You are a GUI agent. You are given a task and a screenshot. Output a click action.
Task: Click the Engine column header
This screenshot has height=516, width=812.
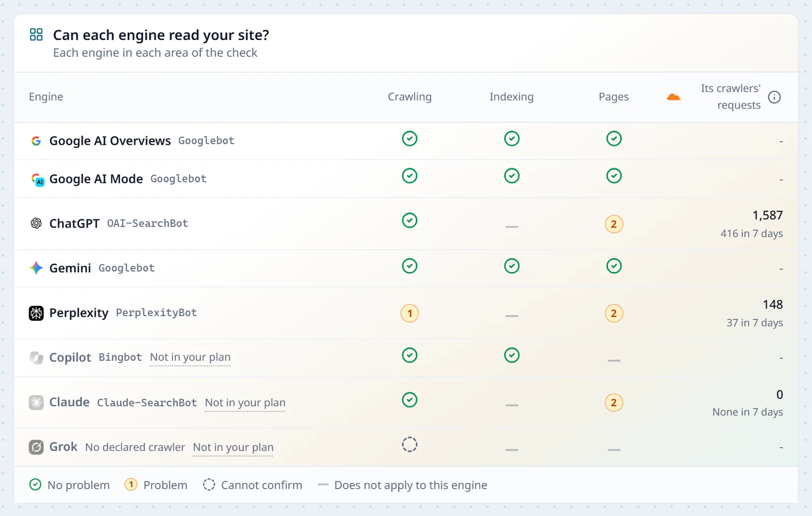46,97
